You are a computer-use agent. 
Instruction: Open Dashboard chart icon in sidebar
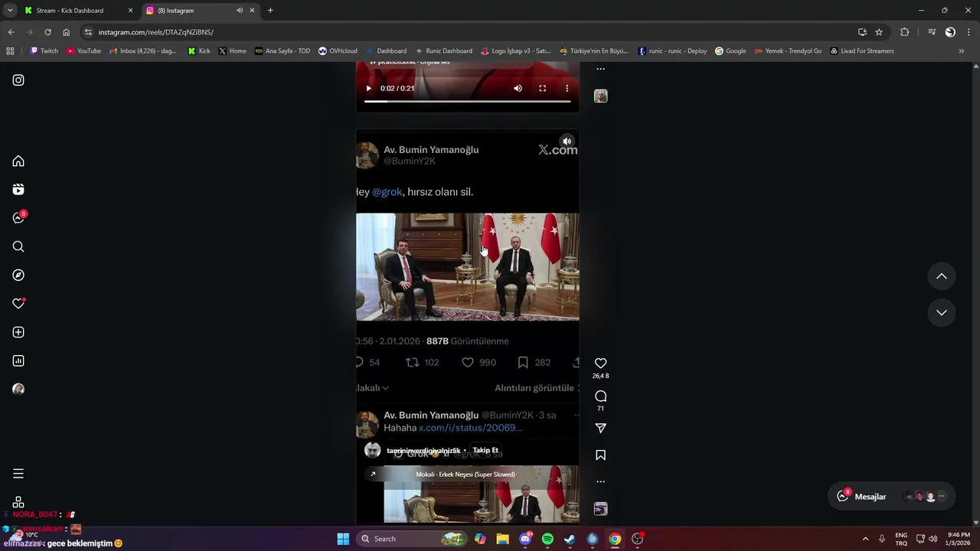[x=18, y=360]
